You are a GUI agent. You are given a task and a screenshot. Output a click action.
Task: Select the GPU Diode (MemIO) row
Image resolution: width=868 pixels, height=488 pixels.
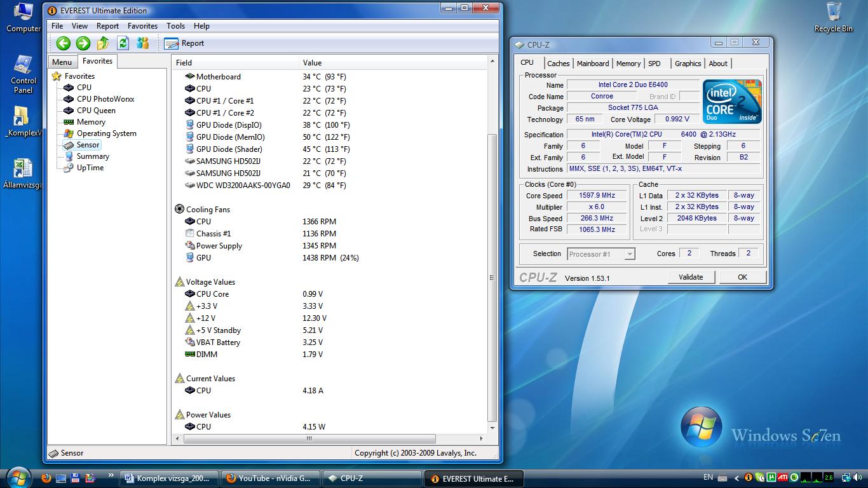coord(329,137)
